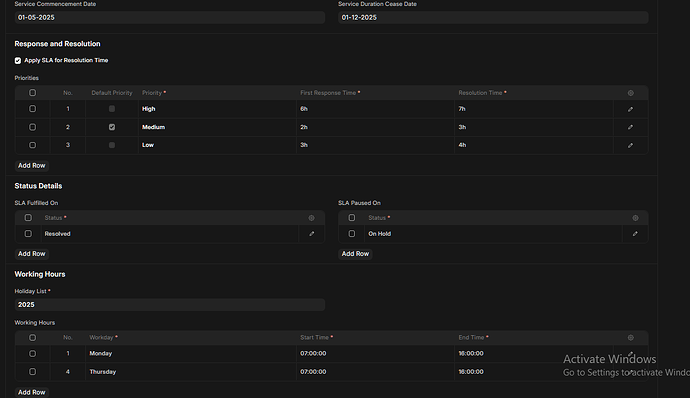This screenshot has width=690, height=398.
Task: Click First Response Time 6h cell
Action: (375, 109)
